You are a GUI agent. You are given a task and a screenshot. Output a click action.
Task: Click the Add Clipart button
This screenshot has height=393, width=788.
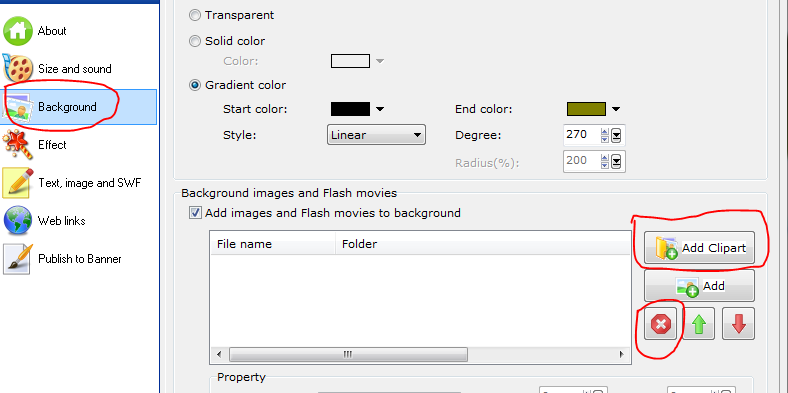click(700, 248)
